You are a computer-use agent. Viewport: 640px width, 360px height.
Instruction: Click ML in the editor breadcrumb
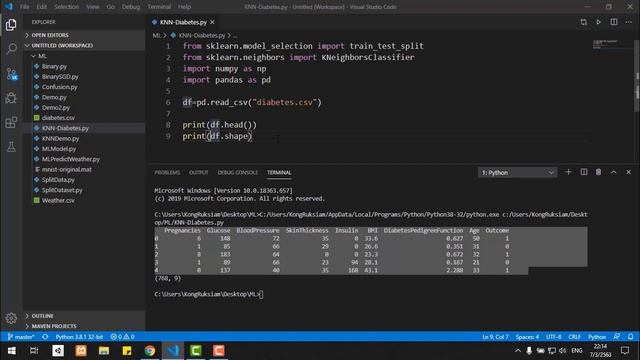click(x=157, y=36)
